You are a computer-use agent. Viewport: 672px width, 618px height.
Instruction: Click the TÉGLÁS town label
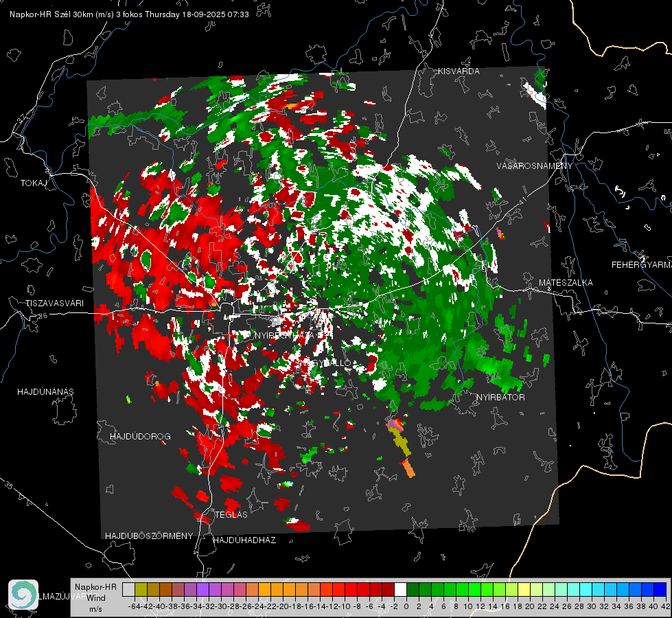(x=231, y=515)
